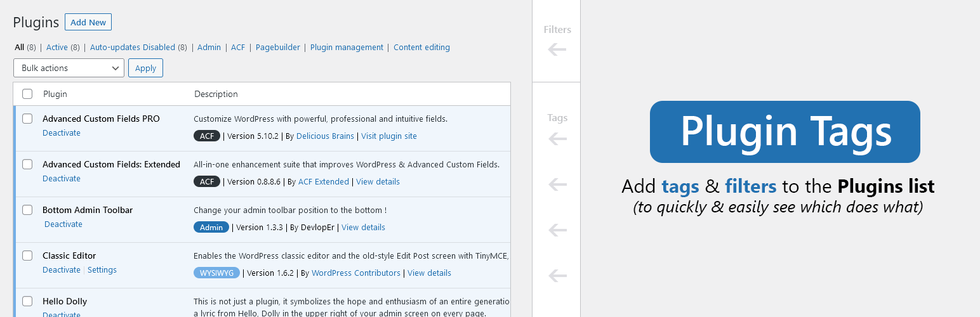Select Bottom Admin Toolbar checkbox

coord(27,210)
